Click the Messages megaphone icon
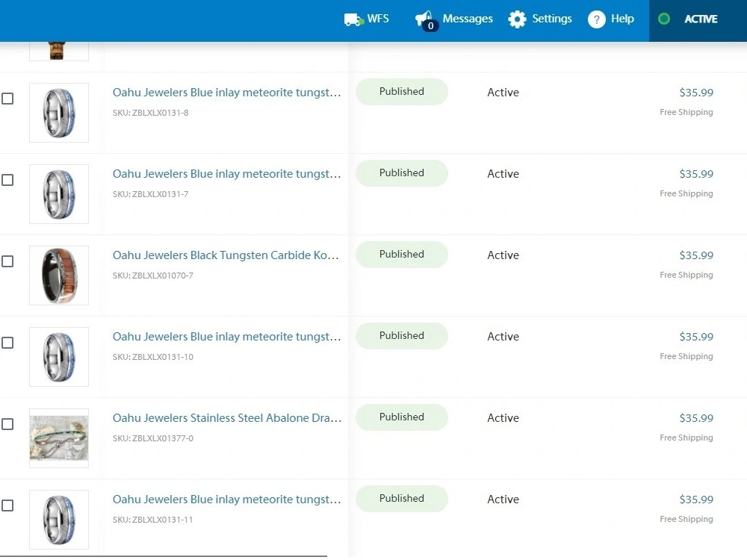The image size is (747, 560). (x=424, y=19)
